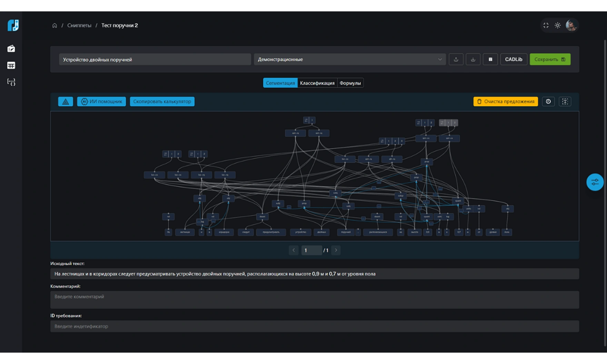Open the table grid icon button
607x364 pixels.
point(490,59)
